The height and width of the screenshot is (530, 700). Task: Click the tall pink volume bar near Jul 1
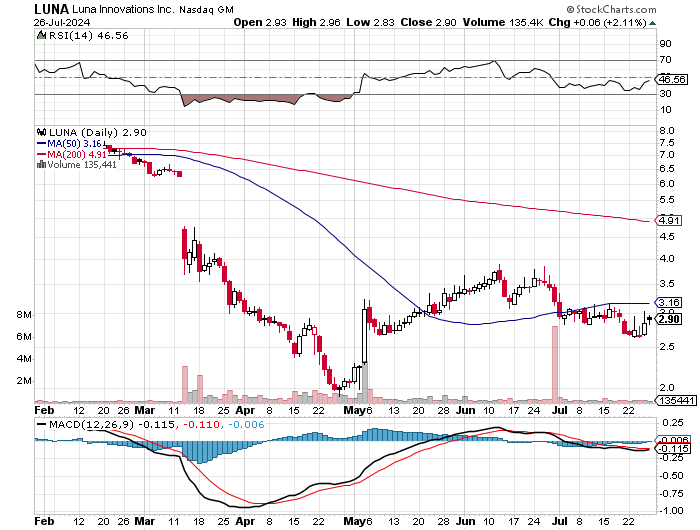coord(555,363)
